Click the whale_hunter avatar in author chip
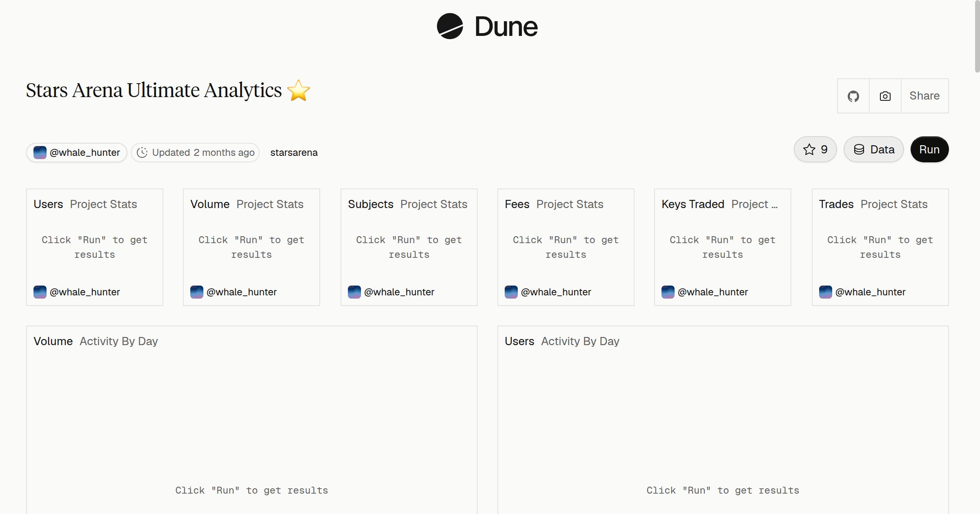This screenshot has height=514, width=980. point(40,153)
